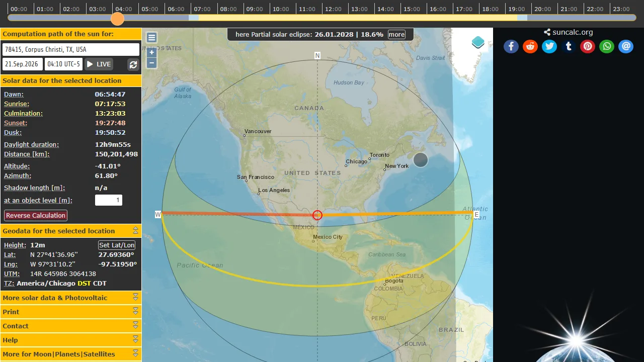The width and height of the screenshot is (644, 362).
Task: Click the orange time slider handle
Action: click(x=117, y=19)
